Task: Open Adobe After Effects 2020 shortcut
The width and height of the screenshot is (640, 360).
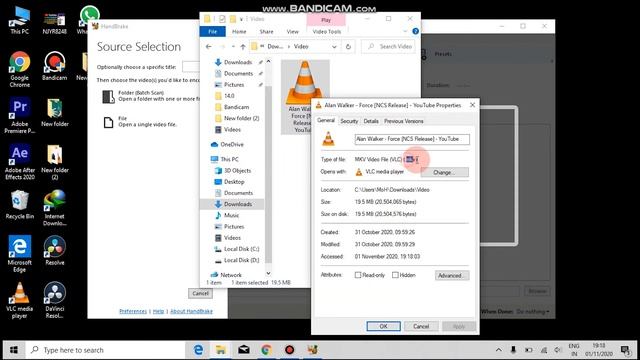Action: click(20, 162)
